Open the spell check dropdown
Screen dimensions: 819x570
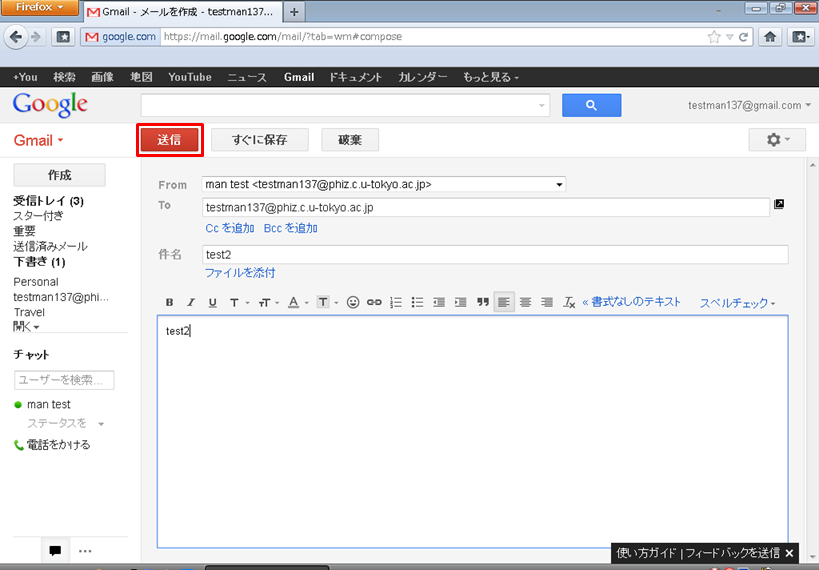(x=738, y=303)
